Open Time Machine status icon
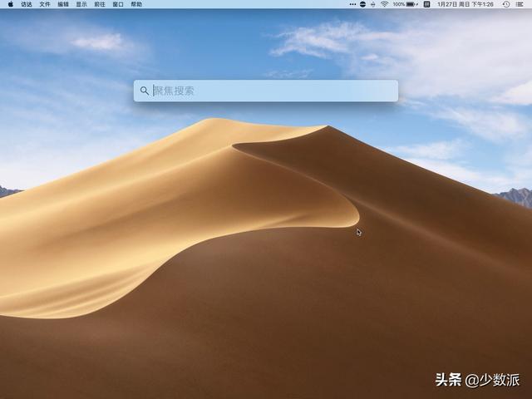 click(506, 4)
